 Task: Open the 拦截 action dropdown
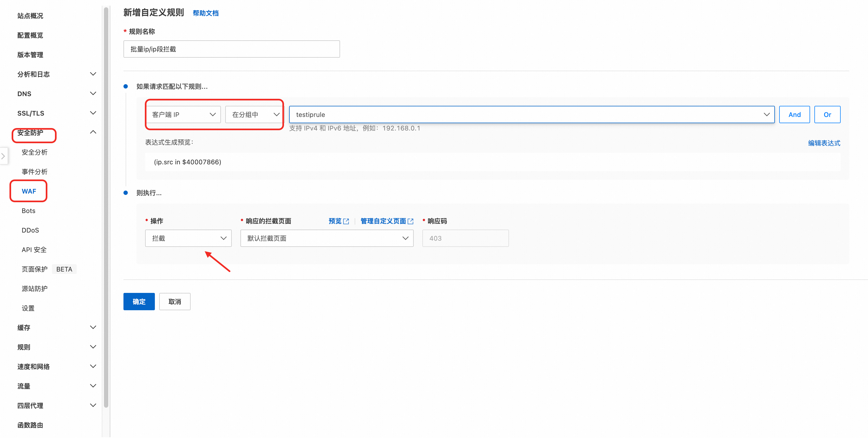(188, 238)
